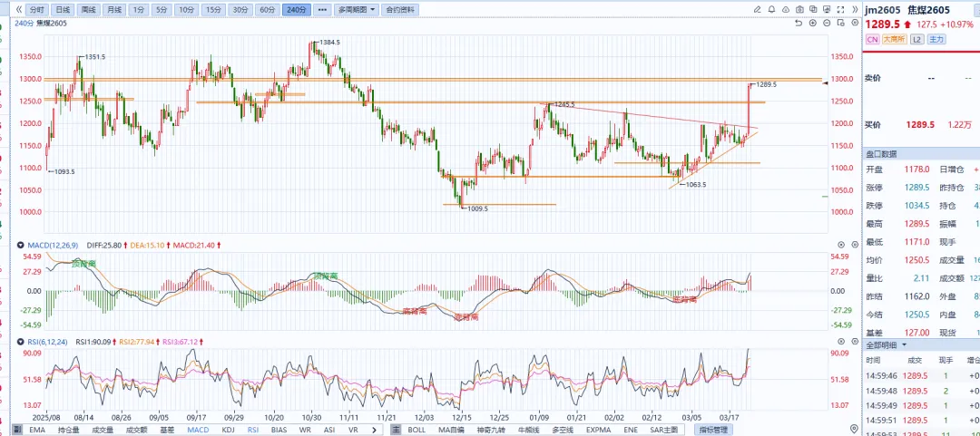Select the 1分 period

138,9
